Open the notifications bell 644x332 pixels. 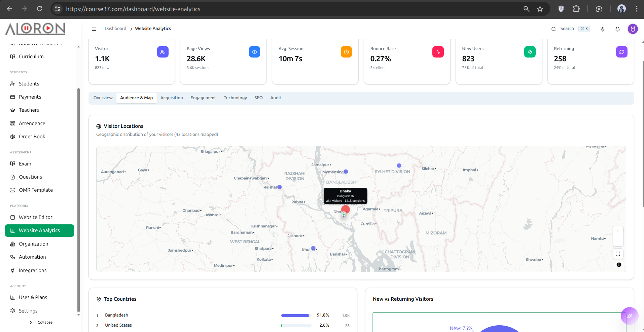(617, 29)
